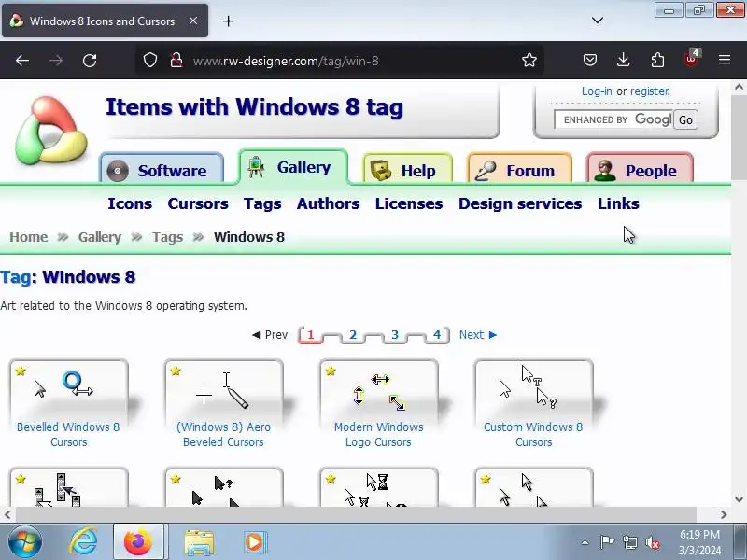Viewport: 747px width, 560px height.
Task: Click the Log-in link
Action: pos(597,91)
